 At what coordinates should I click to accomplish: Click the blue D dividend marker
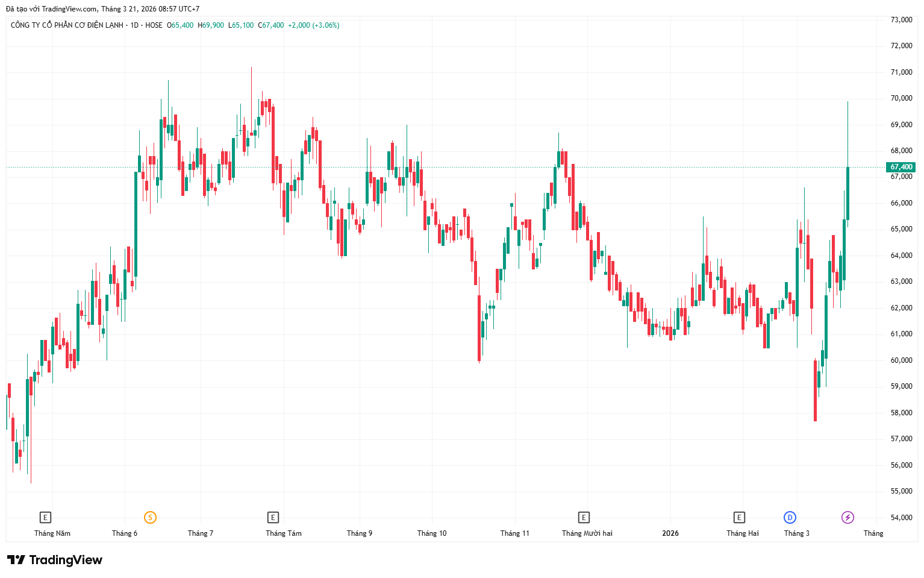(x=790, y=517)
